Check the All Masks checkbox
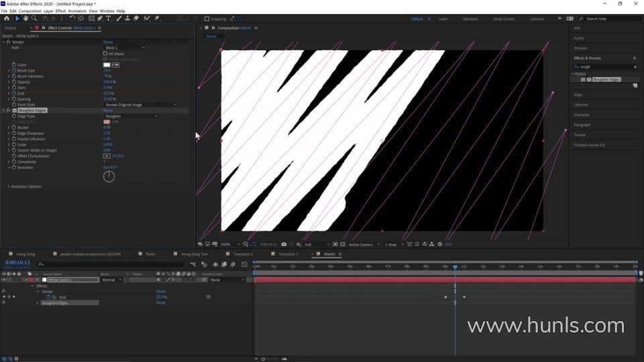 [105, 54]
